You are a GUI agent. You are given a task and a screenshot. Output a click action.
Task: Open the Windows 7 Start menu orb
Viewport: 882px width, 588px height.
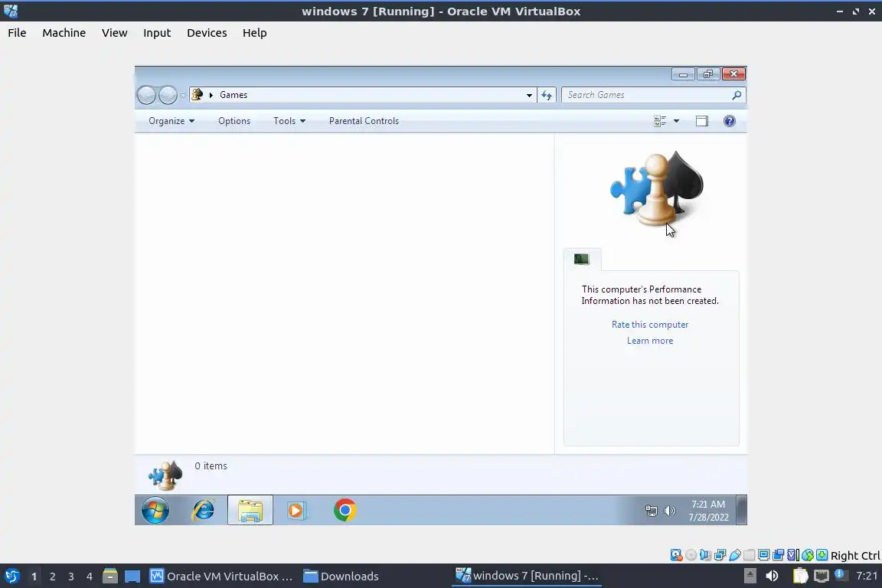click(155, 511)
